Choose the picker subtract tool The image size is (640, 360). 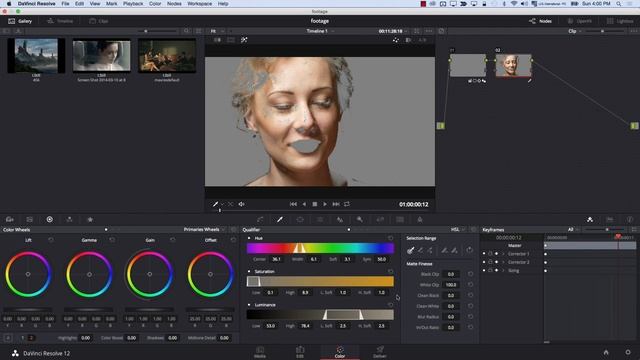click(x=420, y=250)
